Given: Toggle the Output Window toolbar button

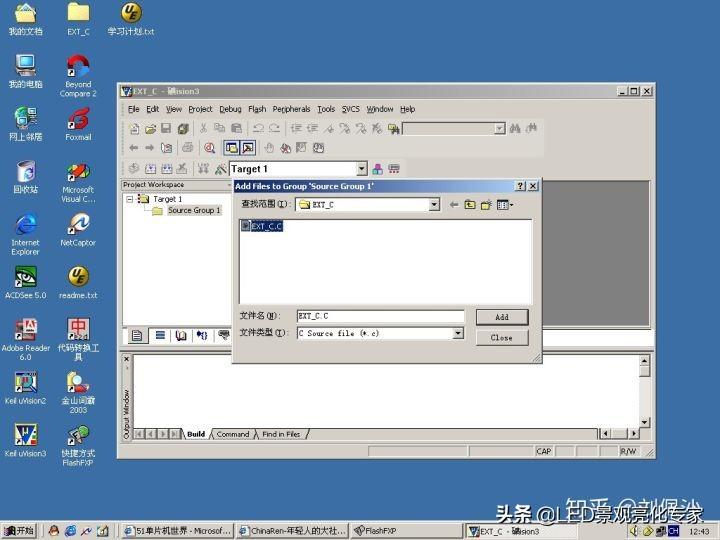Looking at the screenshot, I should [248, 148].
